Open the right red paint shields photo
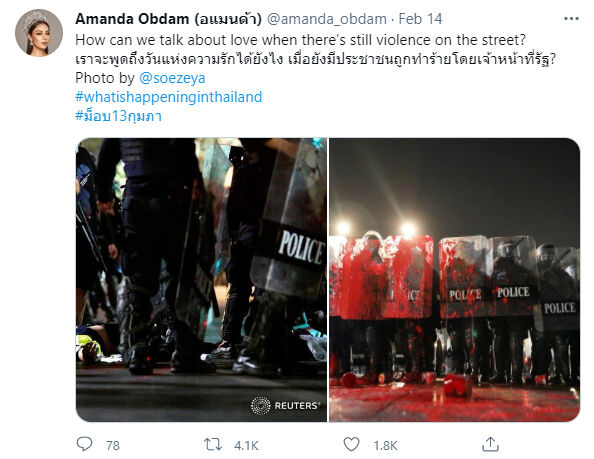 tap(455, 280)
